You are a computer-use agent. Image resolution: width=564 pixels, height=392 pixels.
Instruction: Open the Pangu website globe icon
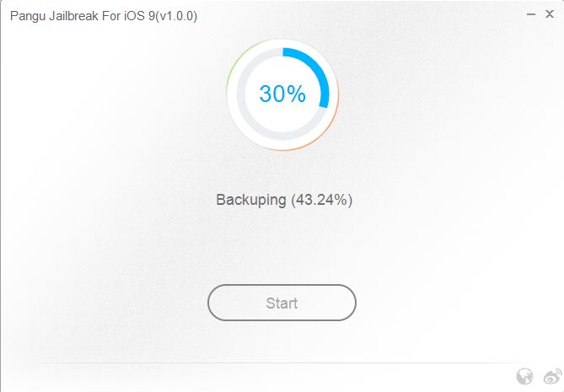(x=524, y=376)
